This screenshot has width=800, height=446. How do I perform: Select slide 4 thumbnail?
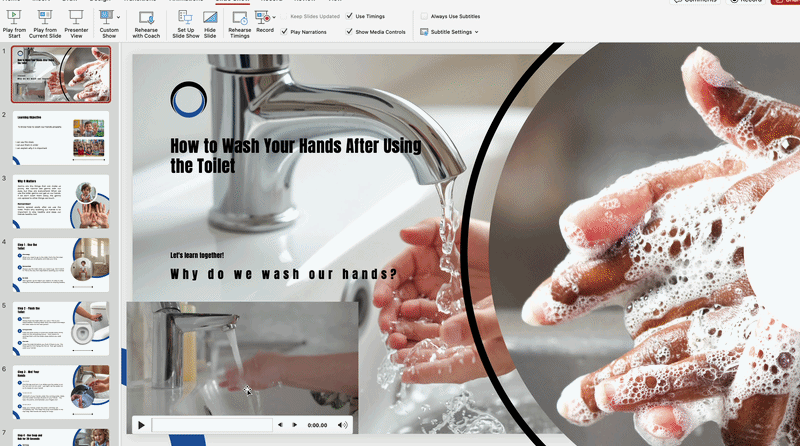click(61, 265)
